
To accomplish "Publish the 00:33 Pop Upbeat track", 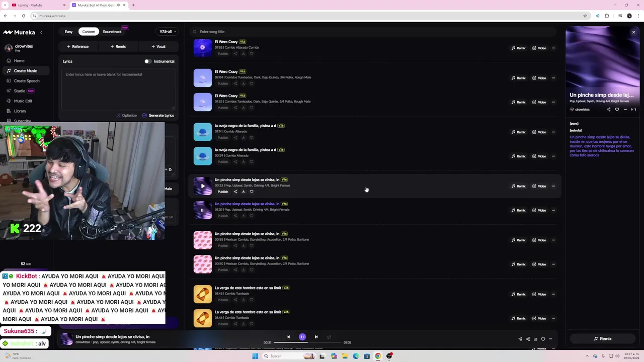I will click(x=223, y=192).
